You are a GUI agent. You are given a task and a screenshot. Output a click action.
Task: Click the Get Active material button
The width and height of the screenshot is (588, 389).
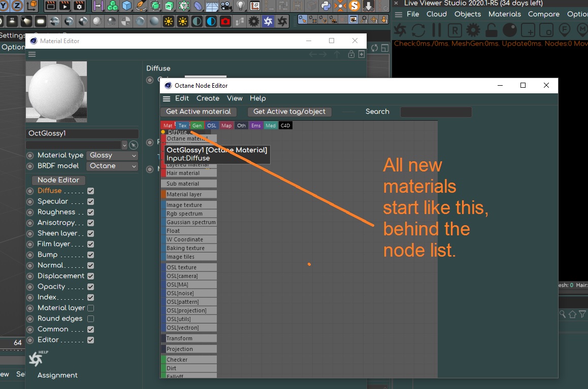(x=199, y=112)
